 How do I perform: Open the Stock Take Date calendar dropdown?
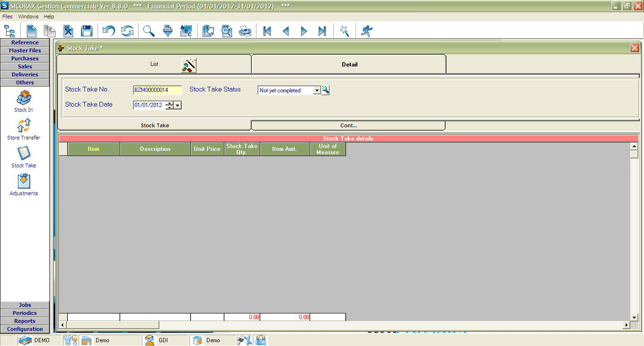click(178, 106)
